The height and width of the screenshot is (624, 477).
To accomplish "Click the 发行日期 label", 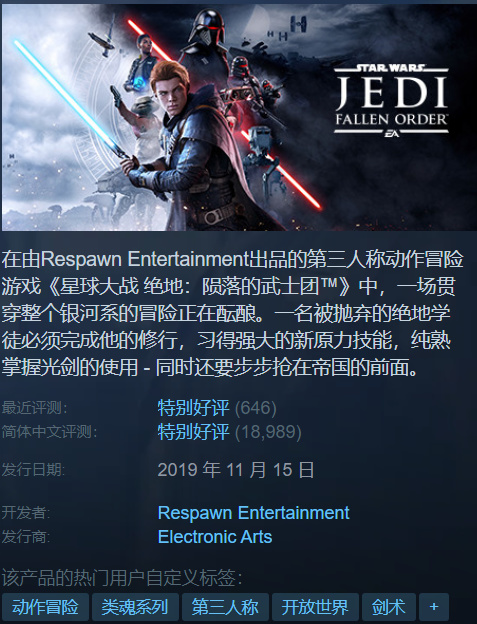I will pos(33,470).
